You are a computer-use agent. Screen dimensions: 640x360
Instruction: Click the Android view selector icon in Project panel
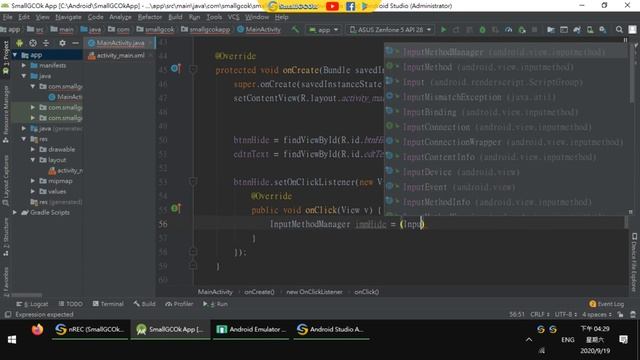click(x=20, y=43)
